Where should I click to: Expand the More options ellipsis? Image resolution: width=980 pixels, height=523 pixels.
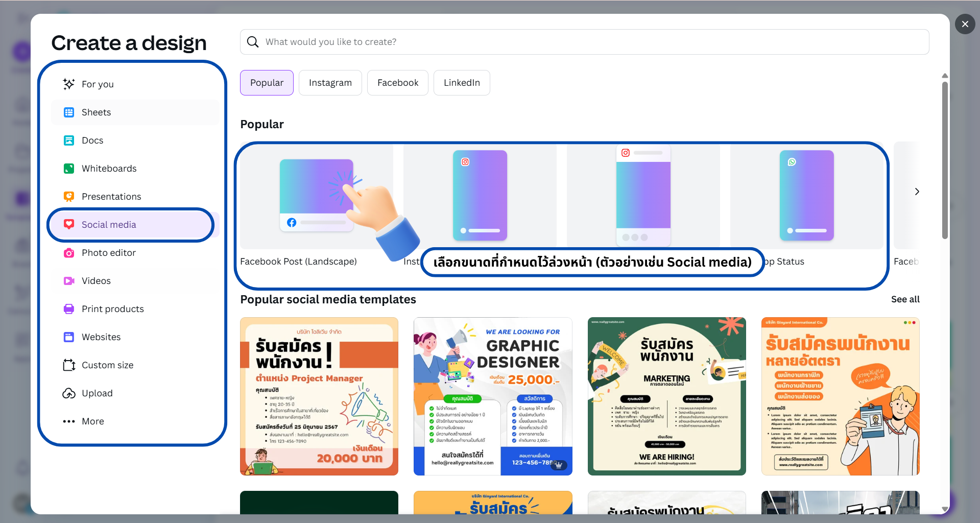click(x=69, y=421)
